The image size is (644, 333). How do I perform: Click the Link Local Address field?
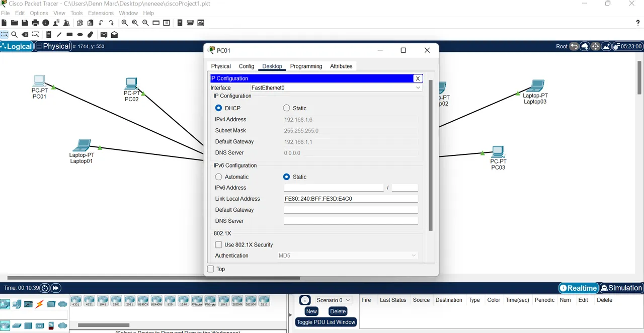tap(351, 199)
